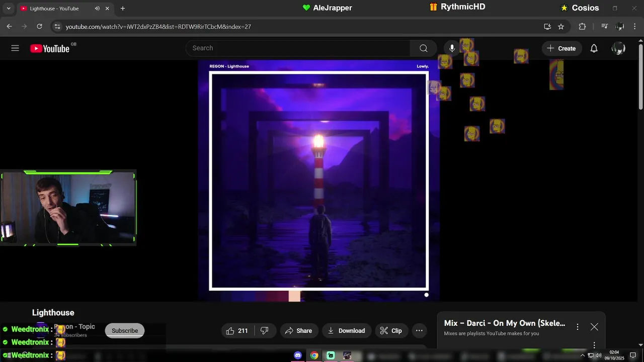Click the search magnifier button

click(424, 48)
